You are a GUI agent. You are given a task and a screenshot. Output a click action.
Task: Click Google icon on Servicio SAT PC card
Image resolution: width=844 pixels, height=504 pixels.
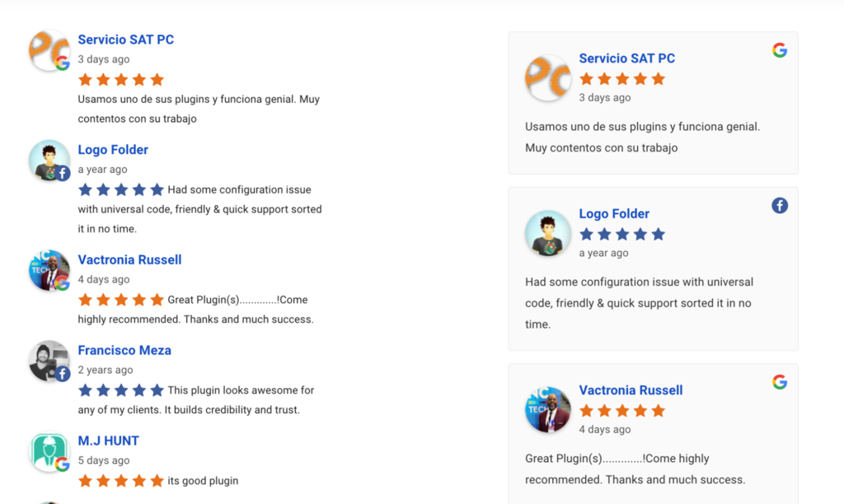[779, 50]
